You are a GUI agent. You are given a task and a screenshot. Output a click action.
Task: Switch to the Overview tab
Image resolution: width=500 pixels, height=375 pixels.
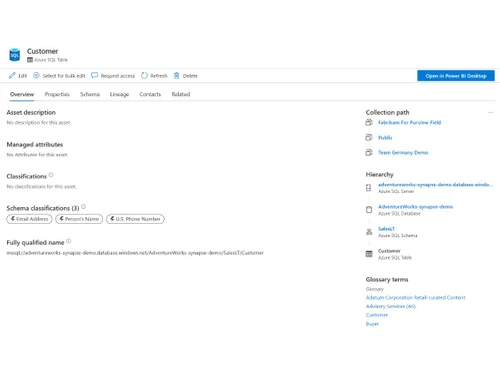click(x=22, y=94)
